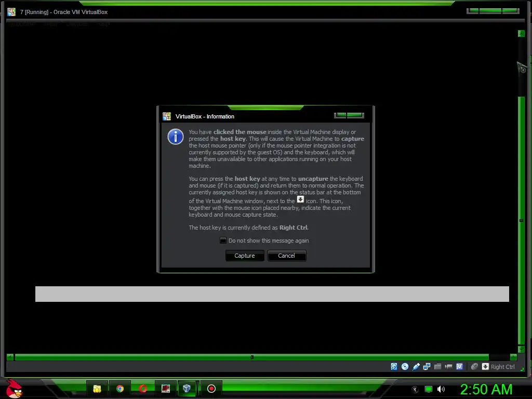Viewport: 532px width, 399px height.
Task: Click the hard disk activity status icon
Action: pos(394,366)
